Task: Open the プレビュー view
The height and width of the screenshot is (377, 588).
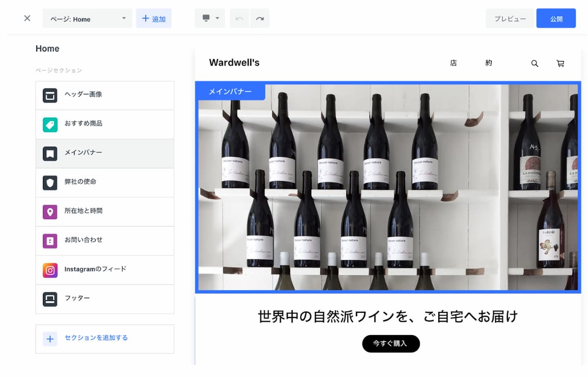Action: [x=510, y=18]
